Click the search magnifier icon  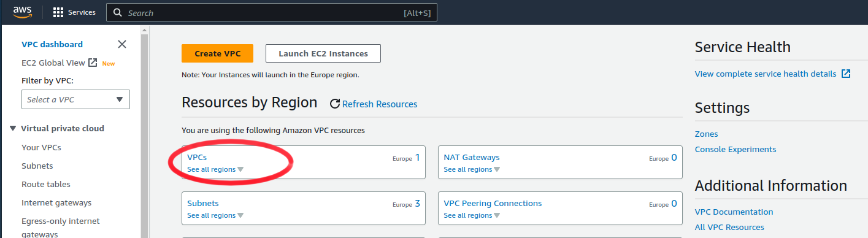coord(117,13)
